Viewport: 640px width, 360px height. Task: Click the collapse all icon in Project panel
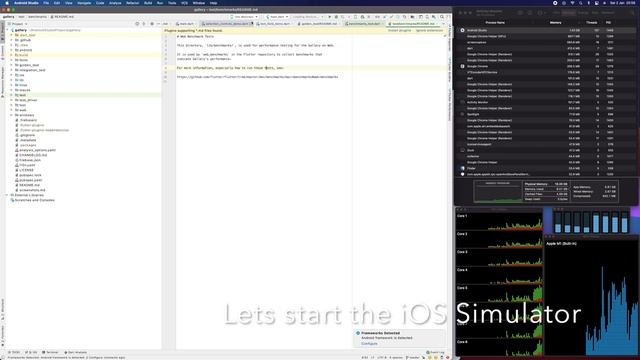(144, 24)
